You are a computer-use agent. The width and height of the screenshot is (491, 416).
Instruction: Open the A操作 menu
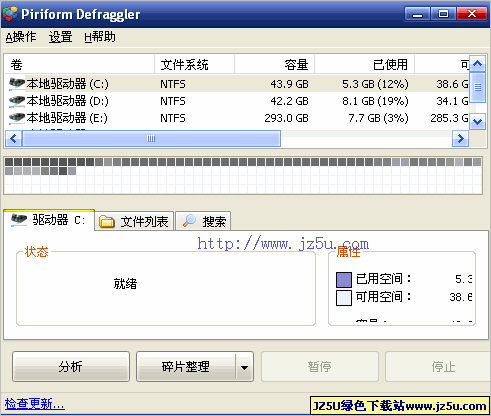[21, 37]
